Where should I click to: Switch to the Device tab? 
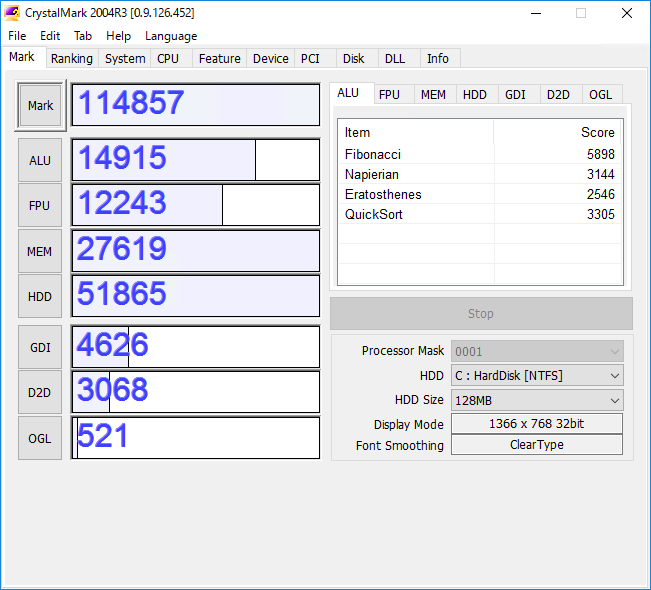271,59
